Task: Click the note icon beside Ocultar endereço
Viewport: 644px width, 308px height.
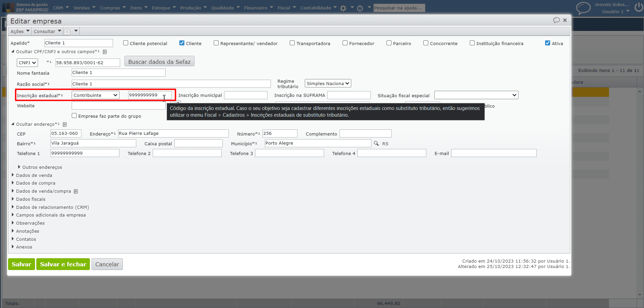Action: pyautogui.click(x=65, y=124)
